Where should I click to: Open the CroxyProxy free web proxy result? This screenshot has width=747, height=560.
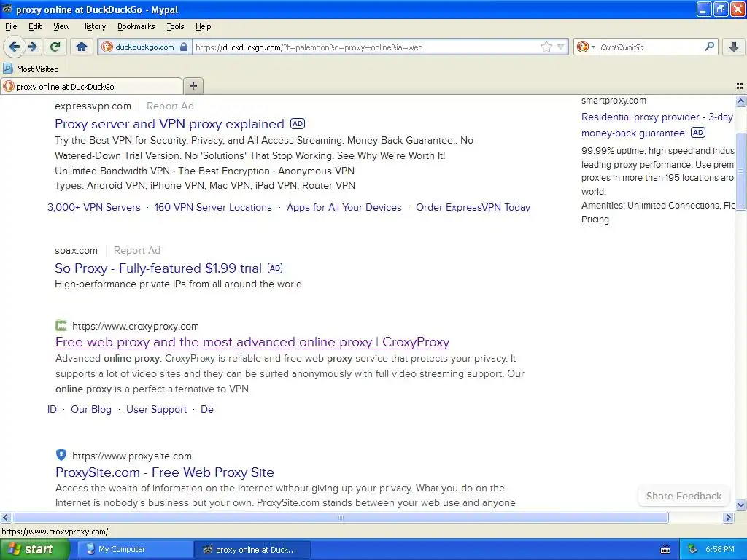point(252,342)
